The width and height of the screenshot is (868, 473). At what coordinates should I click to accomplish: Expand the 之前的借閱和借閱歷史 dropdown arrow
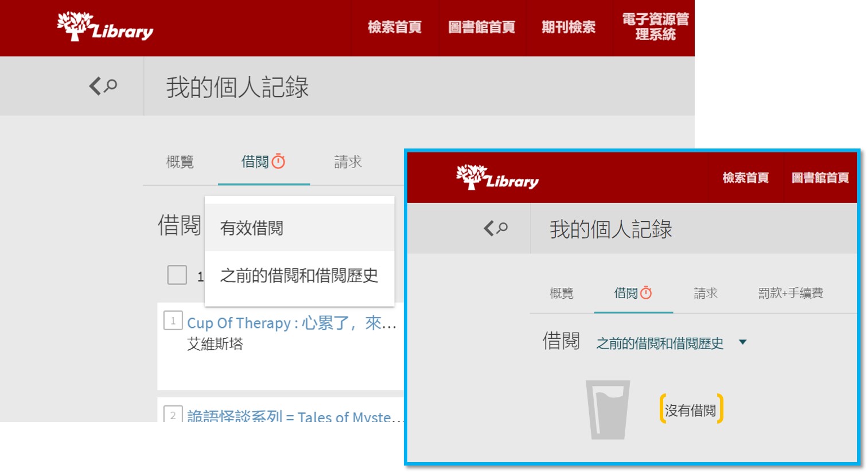(743, 342)
